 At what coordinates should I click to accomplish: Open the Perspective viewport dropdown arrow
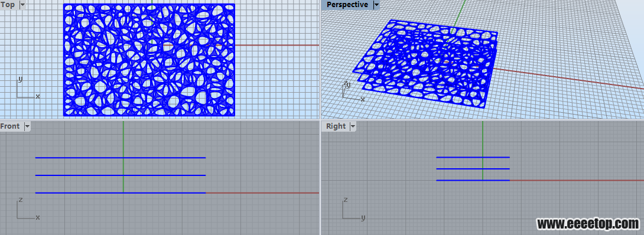click(376, 5)
